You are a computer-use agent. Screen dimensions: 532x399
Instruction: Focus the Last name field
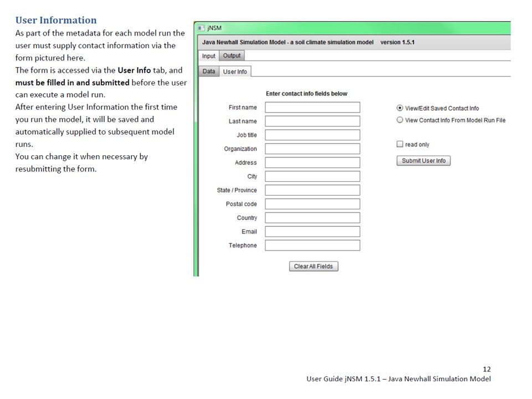pyautogui.click(x=313, y=121)
